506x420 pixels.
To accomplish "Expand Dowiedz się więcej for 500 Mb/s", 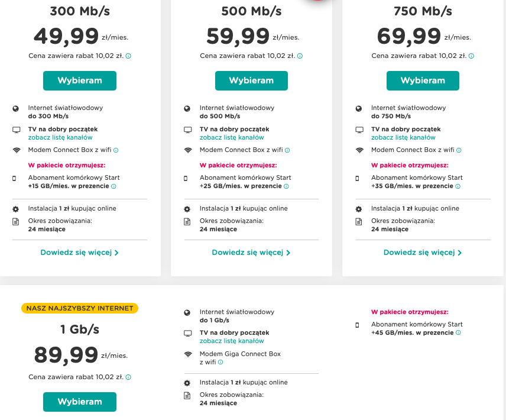I will [251, 253].
